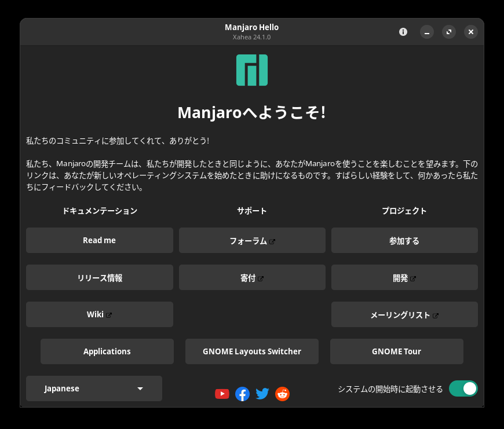Click the プロジェクト column heading
The image size is (504, 429).
click(x=404, y=211)
